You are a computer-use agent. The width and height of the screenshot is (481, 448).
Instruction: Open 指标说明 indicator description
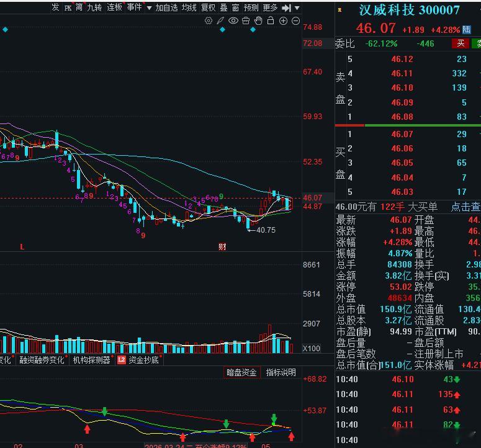(281, 372)
